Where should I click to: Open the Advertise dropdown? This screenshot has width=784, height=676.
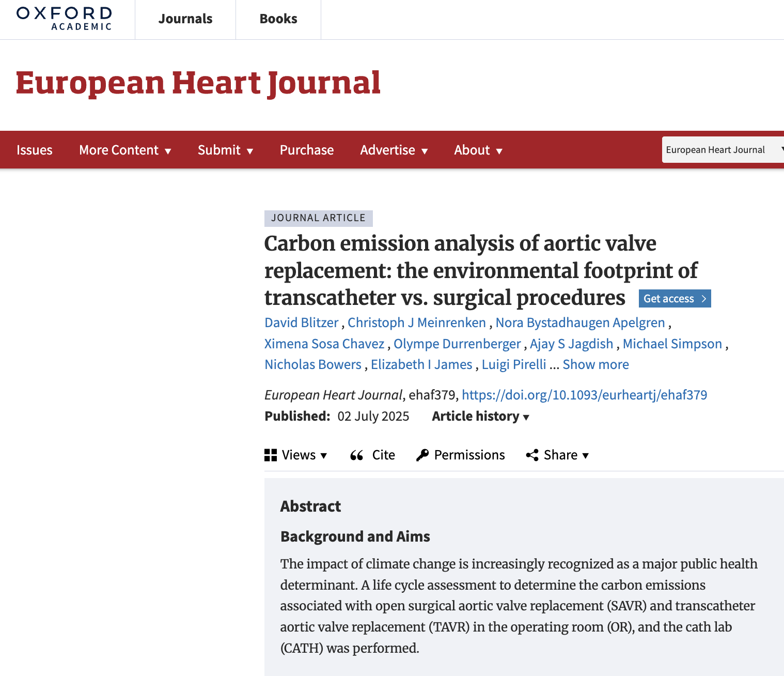(394, 150)
